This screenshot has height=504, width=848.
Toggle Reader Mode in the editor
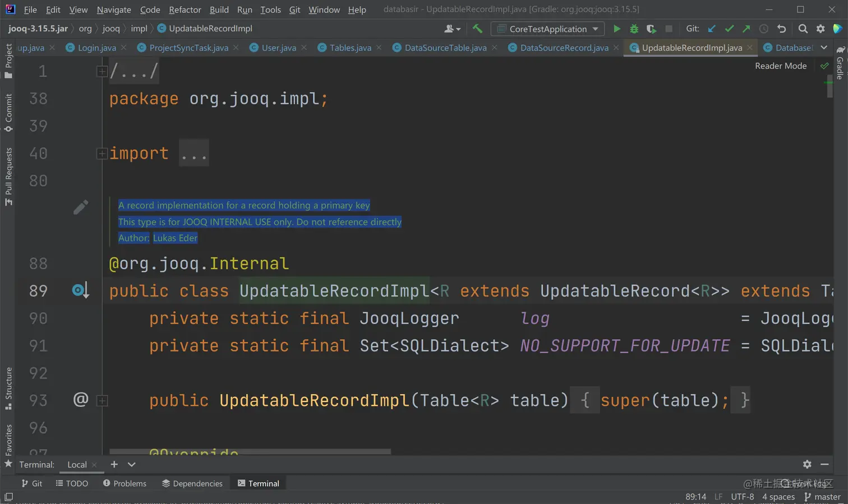click(x=780, y=66)
